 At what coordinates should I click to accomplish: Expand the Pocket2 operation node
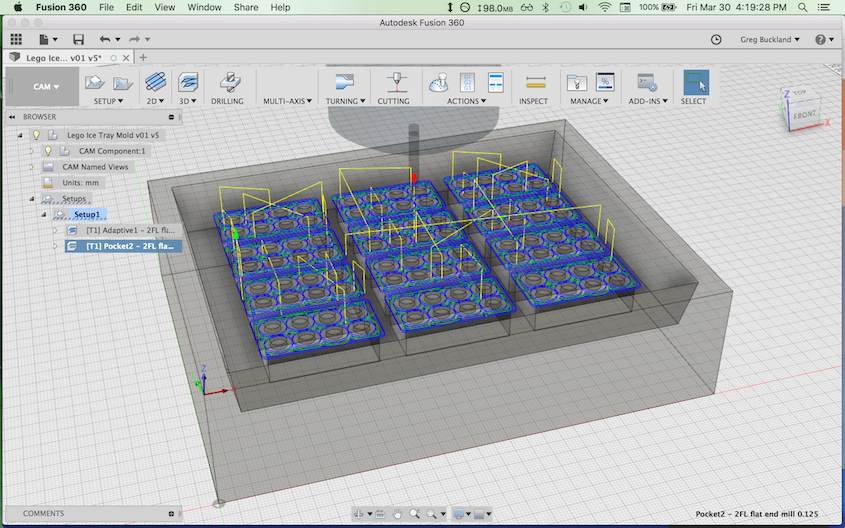click(55, 246)
